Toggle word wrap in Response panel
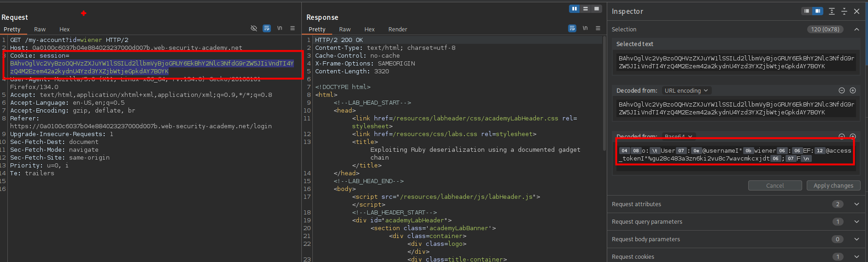 [x=572, y=29]
